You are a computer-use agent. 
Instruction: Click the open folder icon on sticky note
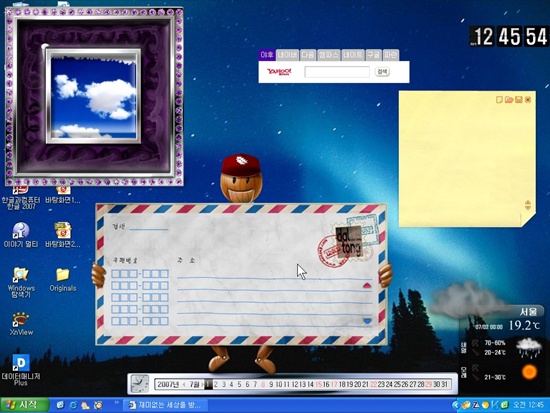pyautogui.click(x=509, y=100)
